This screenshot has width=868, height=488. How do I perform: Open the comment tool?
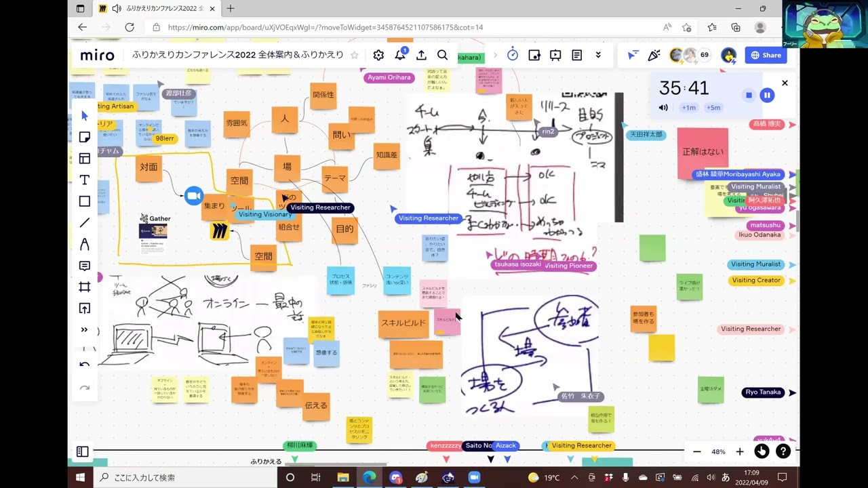coord(85,266)
